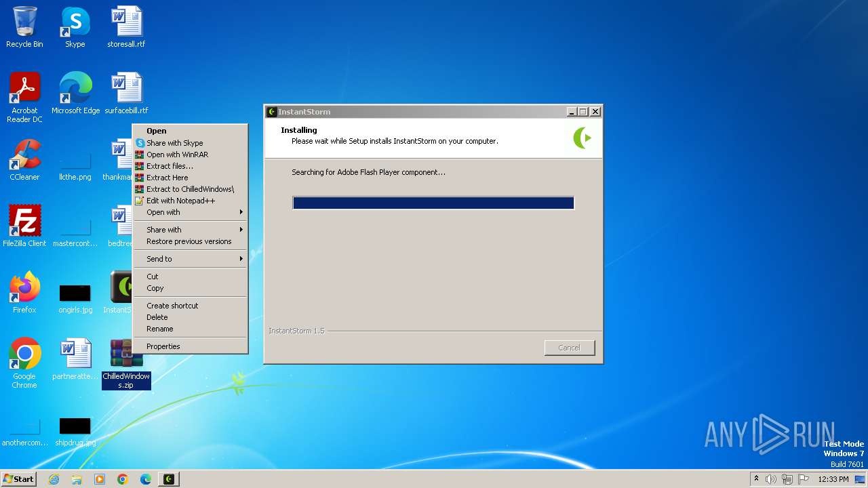Screen dimensions: 868x488
Task: Select ChilledWindows.zip archive icon
Action: point(126,365)
